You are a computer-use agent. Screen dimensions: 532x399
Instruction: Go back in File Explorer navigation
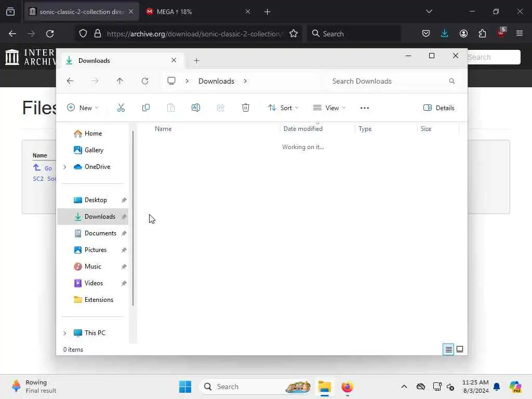tap(70, 81)
